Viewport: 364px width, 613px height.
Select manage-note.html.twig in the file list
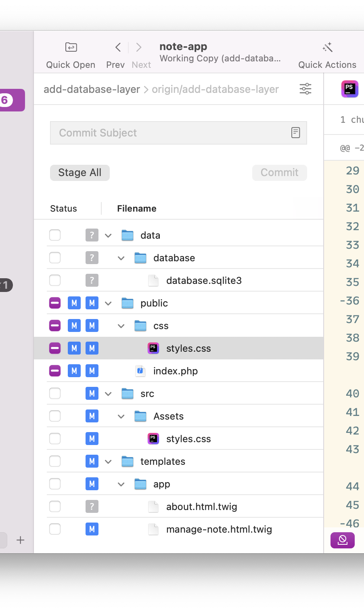[219, 529]
